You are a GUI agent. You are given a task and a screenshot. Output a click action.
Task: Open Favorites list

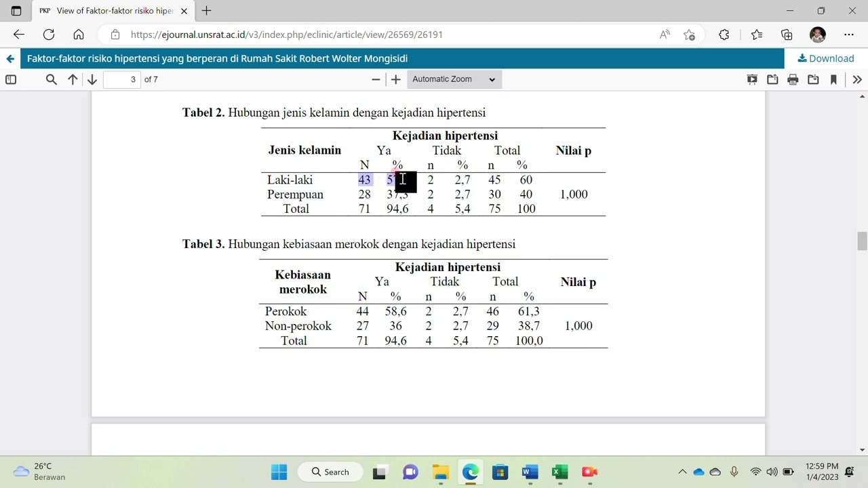point(757,35)
